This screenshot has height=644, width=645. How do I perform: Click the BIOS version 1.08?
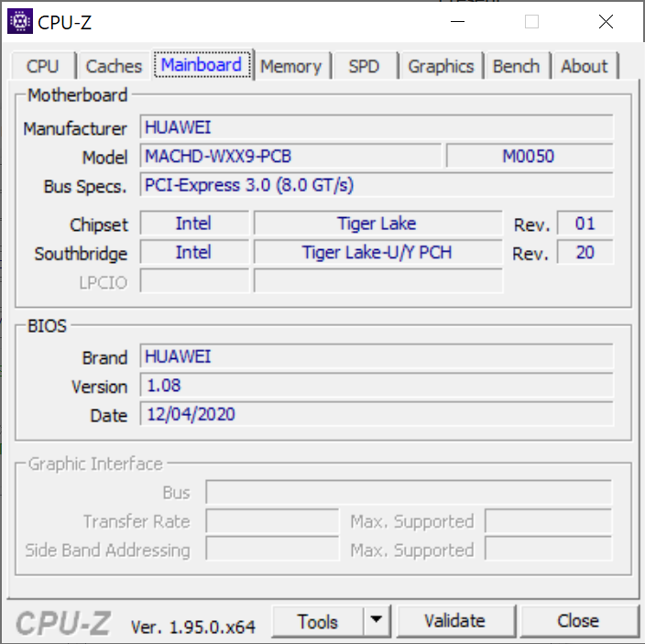click(x=377, y=385)
